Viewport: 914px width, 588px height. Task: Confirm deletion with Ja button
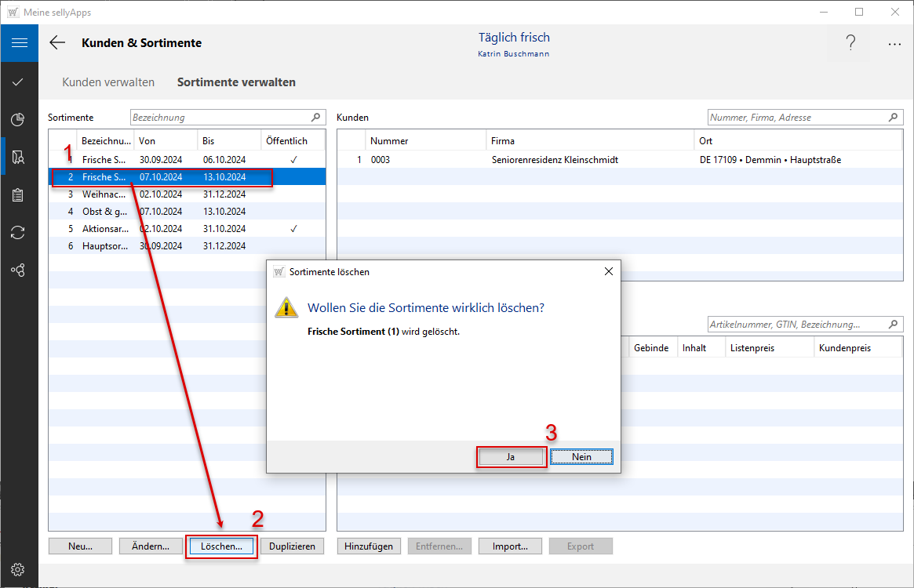pos(511,457)
